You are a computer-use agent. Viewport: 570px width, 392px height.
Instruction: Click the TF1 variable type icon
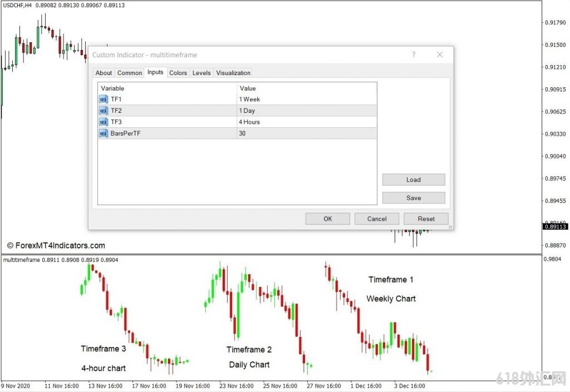104,100
